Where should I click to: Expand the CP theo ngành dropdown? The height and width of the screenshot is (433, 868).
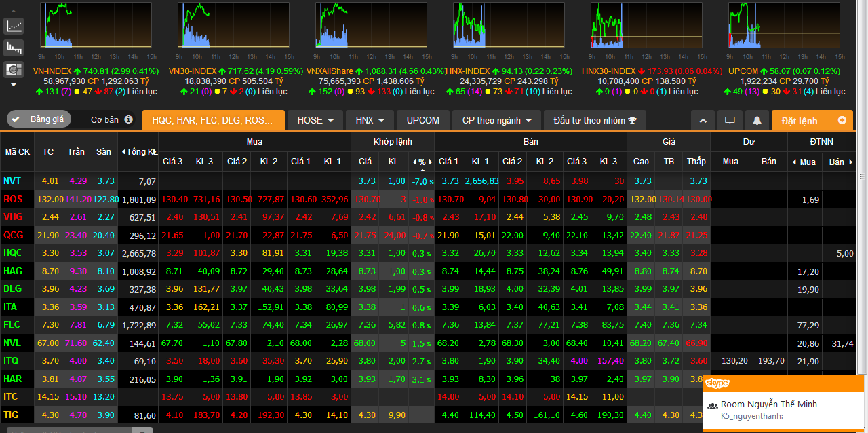coord(496,120)
